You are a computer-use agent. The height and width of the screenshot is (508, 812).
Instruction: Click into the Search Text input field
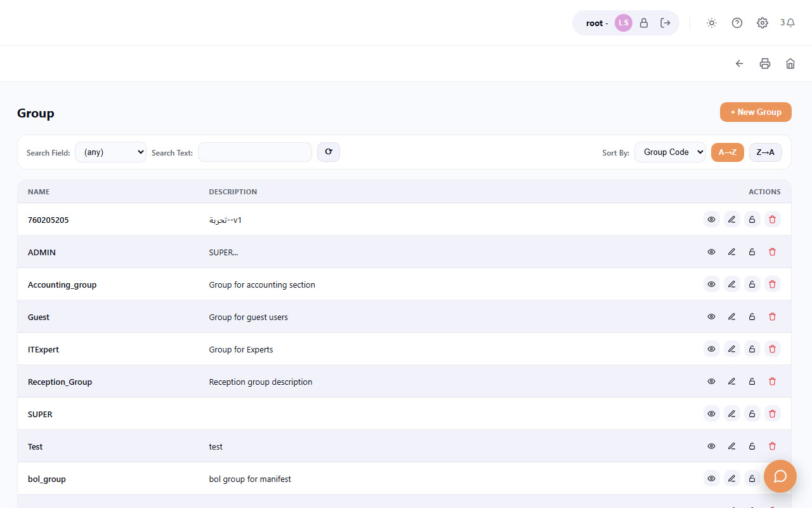(255, 152)
